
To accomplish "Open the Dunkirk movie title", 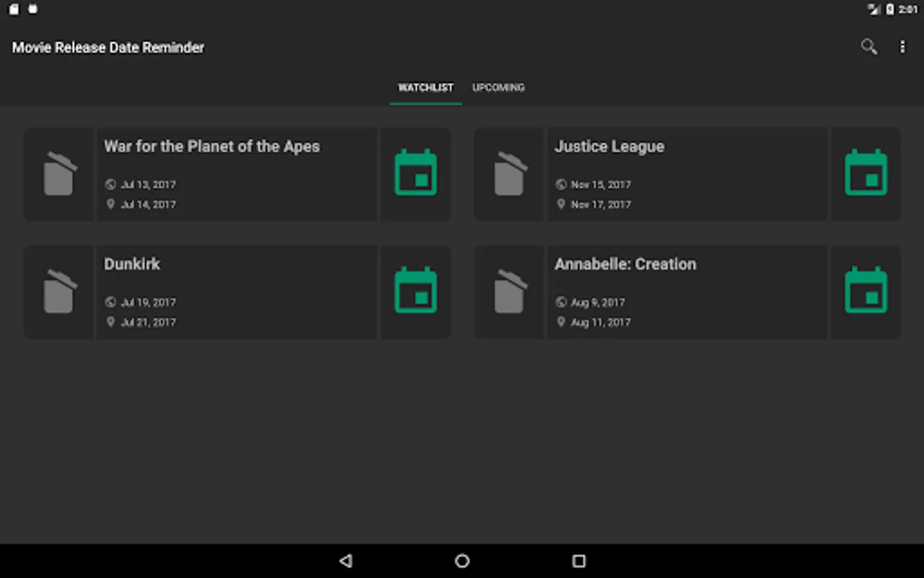I will pyautogui.click(x=132, y=264).
